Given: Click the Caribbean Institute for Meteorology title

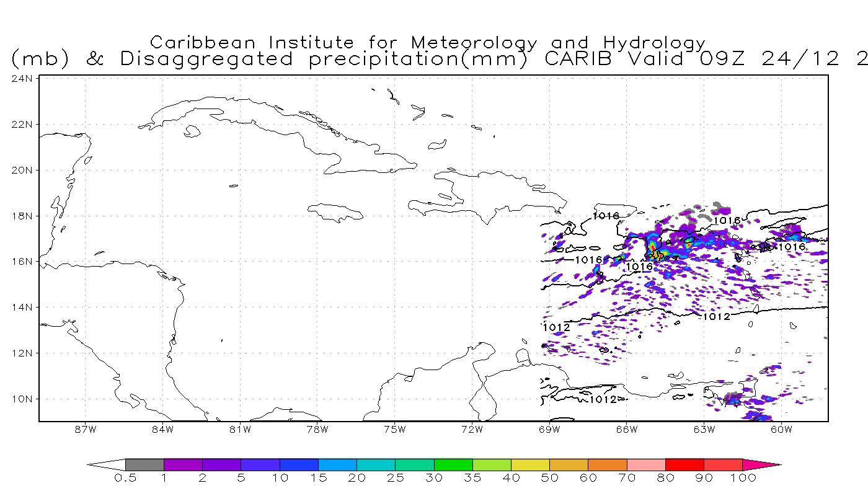Looking at the screenshot, I should 428,43.
